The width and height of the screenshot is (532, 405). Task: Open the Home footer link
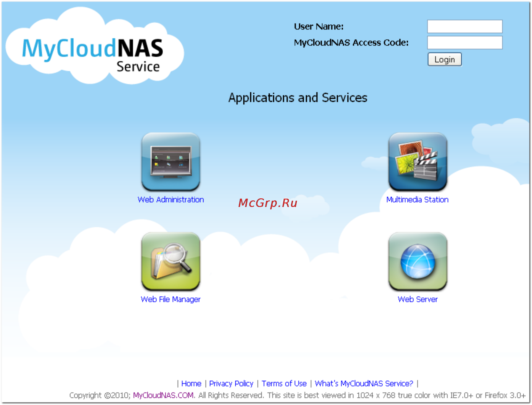pyautogui.click(x=191, y=384)
